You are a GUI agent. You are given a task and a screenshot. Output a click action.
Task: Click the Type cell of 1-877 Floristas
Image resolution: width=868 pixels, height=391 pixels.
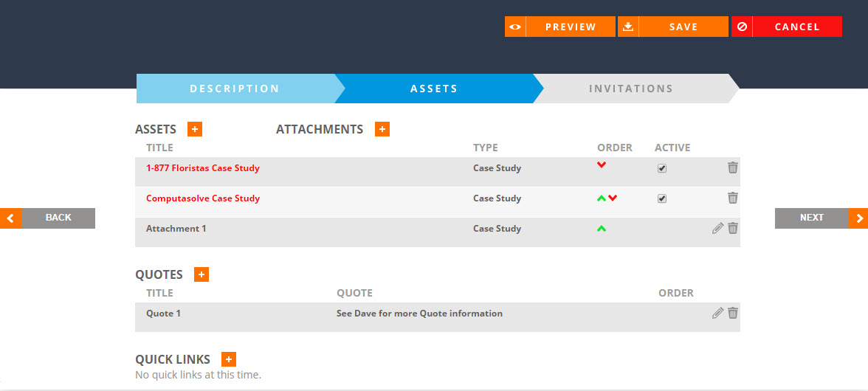point(497,168)
